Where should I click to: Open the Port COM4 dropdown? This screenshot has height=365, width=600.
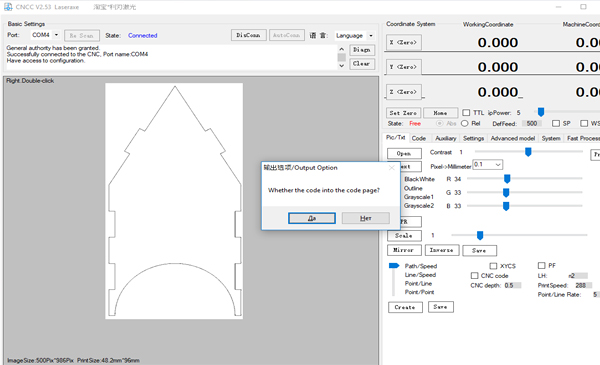coord(56,35)
